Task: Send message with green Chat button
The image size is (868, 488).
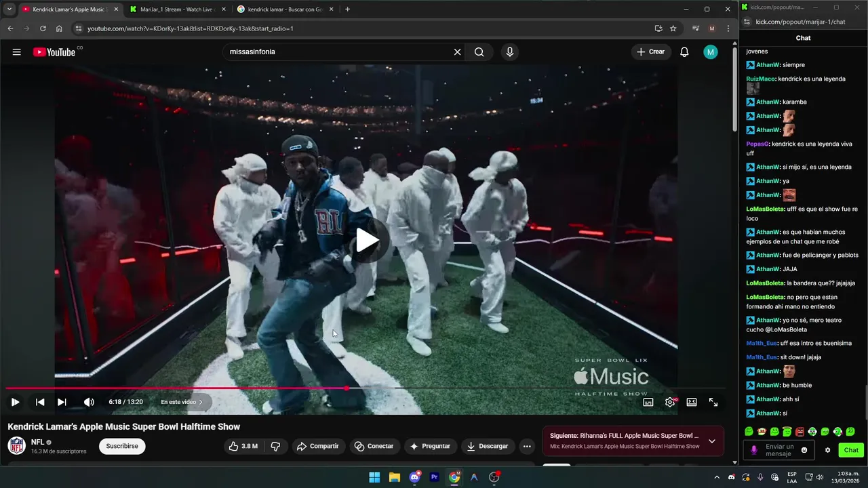Action: click(x=851, y=450)
